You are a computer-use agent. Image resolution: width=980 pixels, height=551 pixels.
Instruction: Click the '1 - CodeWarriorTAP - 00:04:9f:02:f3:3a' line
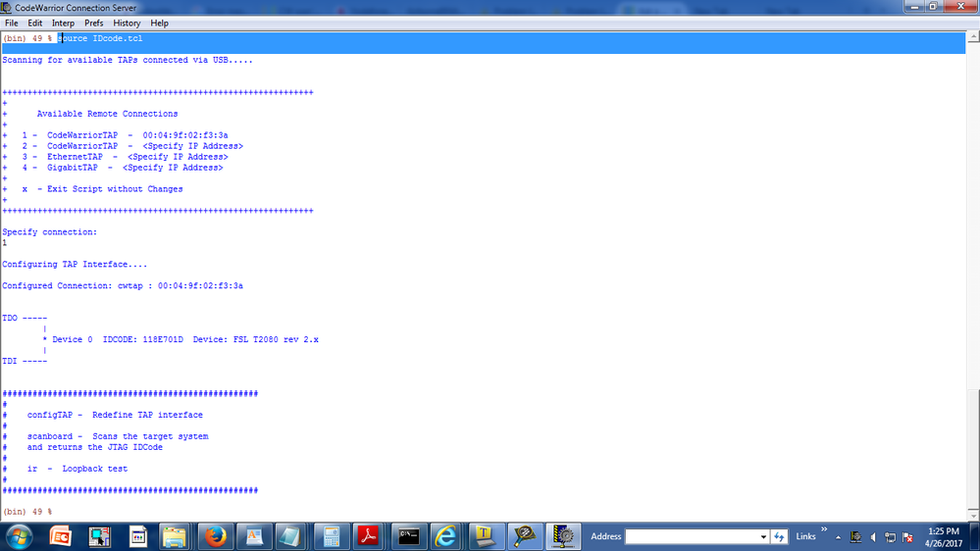pyautogui.click(x=125, y=135)
